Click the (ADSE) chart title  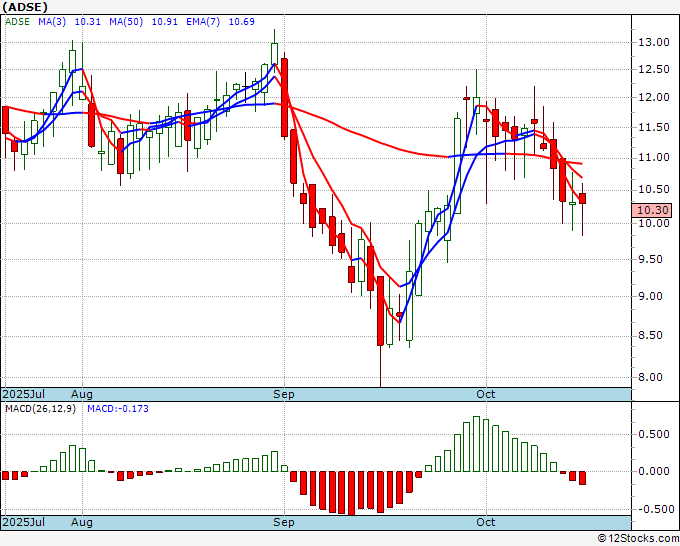pos(25,7)
